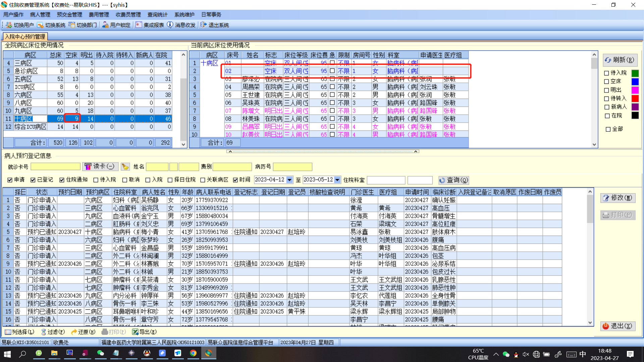Click the 退出系统 toolbar icon
The image size is (644, 362).
pos(204,25)
